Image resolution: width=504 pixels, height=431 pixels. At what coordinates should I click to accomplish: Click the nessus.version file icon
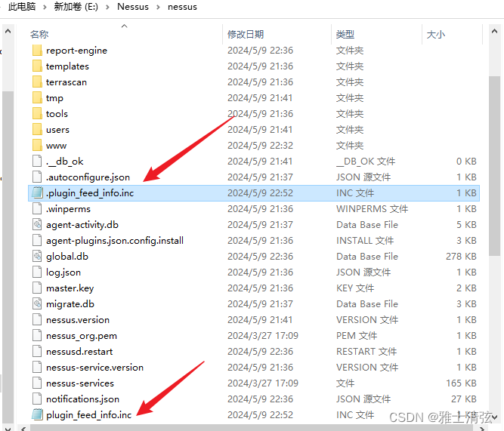37,320
